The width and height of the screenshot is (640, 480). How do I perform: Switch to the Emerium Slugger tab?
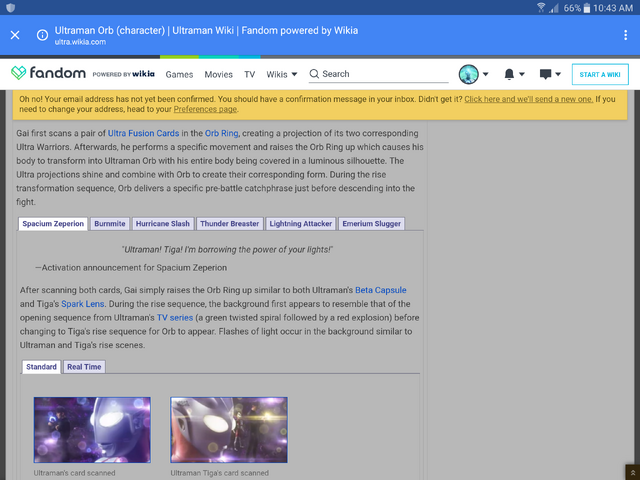tap(371, 224)
